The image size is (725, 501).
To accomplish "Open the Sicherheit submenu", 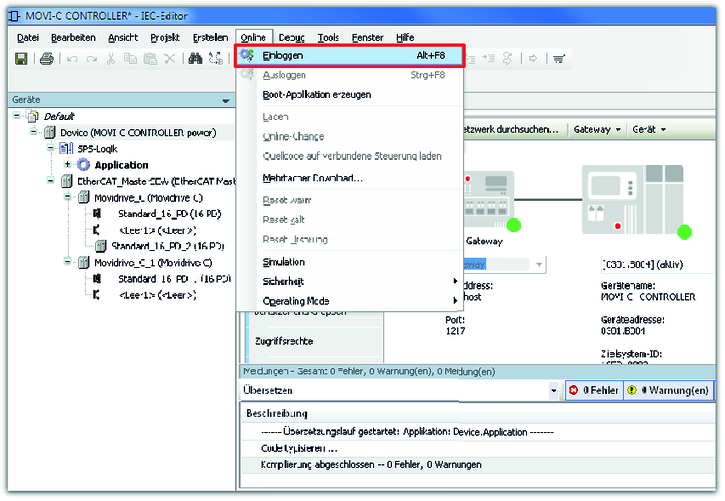I will click(284, 281).
